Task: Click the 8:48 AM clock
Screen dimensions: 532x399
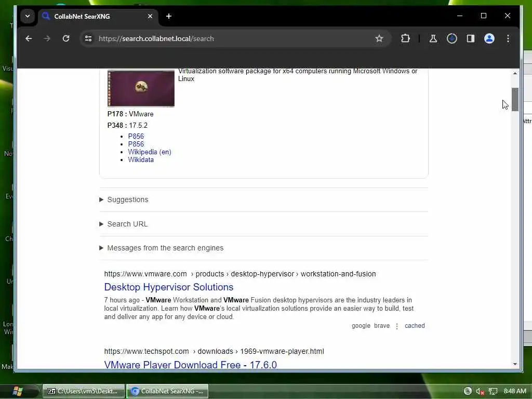Action: point(515,391)
